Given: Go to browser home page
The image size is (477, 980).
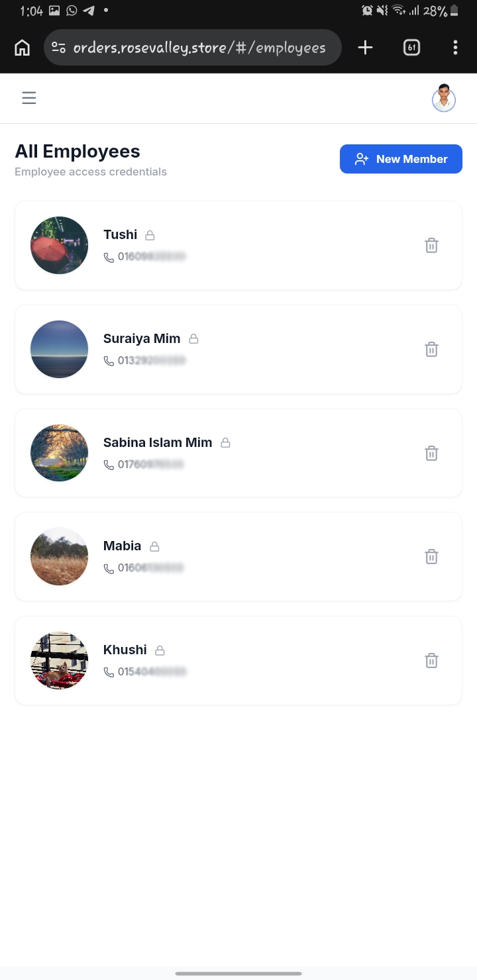Looking at the screenshot, I should click(23, 48).
